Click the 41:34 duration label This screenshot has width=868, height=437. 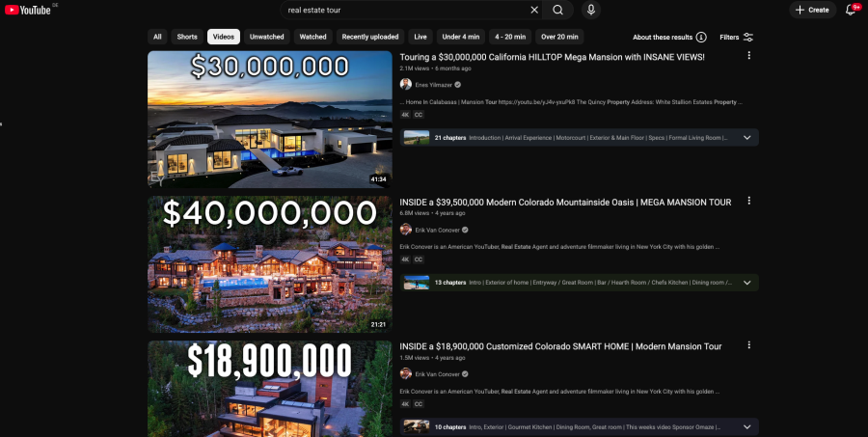379,179
